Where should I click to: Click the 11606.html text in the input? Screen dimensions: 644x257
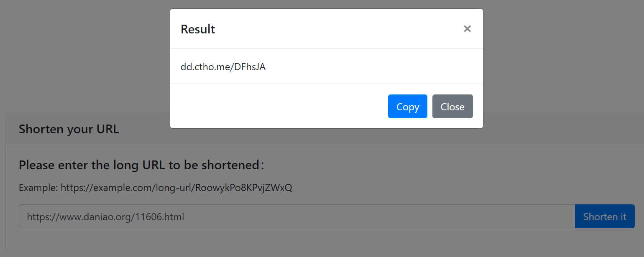[x=160, y=217]
